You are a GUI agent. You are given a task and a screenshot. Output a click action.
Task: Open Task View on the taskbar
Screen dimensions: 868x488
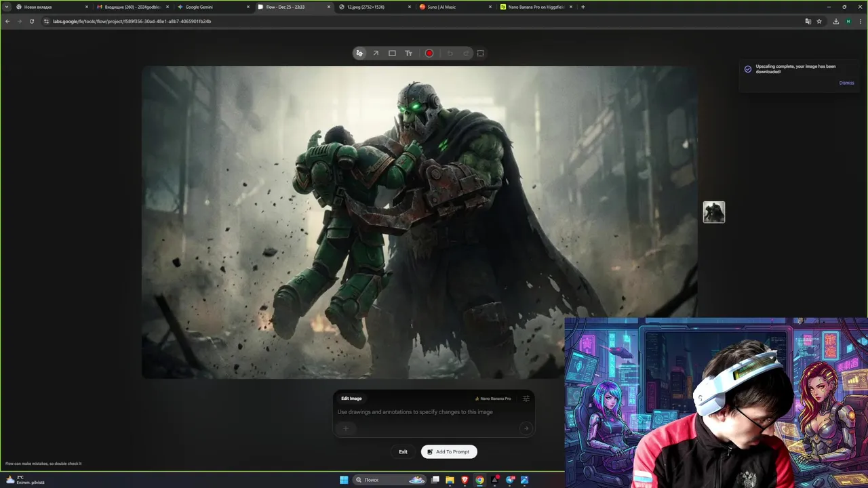pos(435,480)
